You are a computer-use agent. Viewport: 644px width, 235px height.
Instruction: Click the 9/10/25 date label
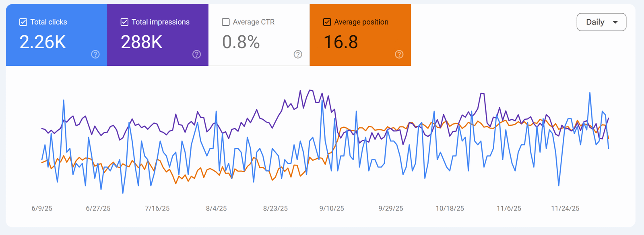[332, 208]
